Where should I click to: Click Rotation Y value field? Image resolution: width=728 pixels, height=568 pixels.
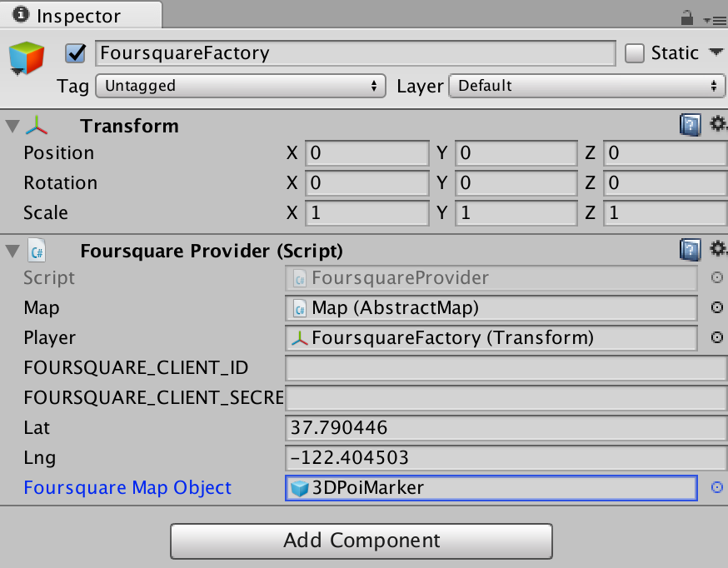[516, 183]
